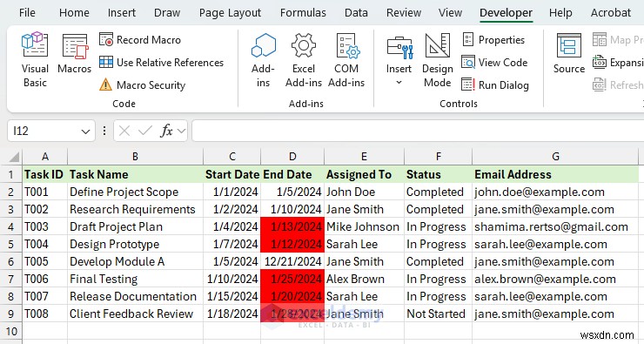
Task: Click cell 'john.doe@example.com'
Action: [555, 192]
